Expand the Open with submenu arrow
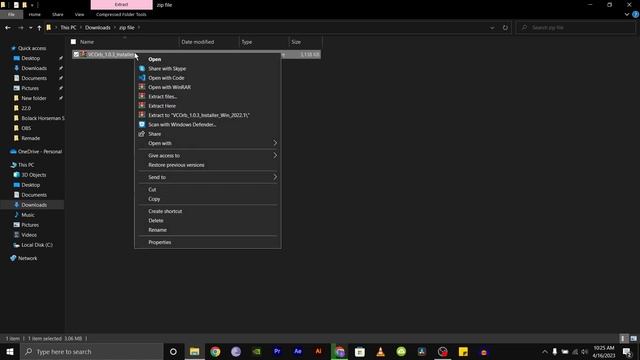This screenshot has width=640, height=360. (x=275, y=143)
